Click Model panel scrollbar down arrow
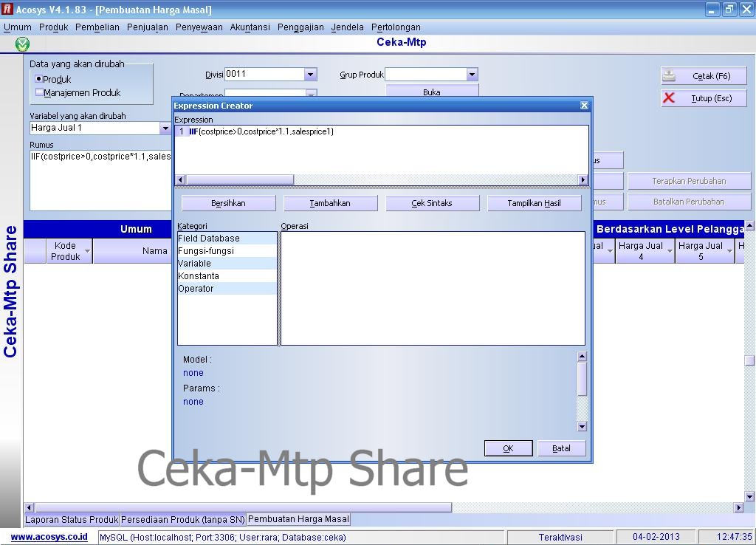The height and width of the screenshot is (545, 756). click(x=582, y=426)
